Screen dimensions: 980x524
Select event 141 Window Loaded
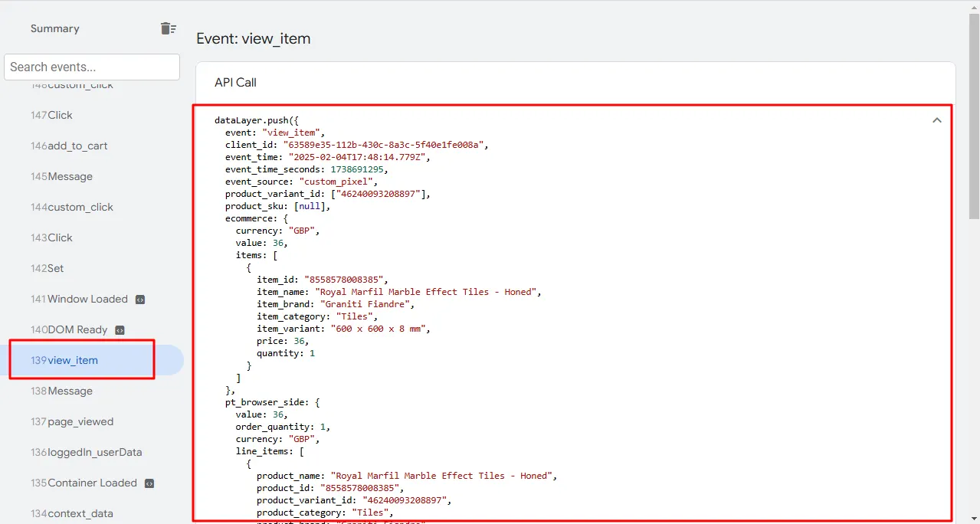[92, 299]
